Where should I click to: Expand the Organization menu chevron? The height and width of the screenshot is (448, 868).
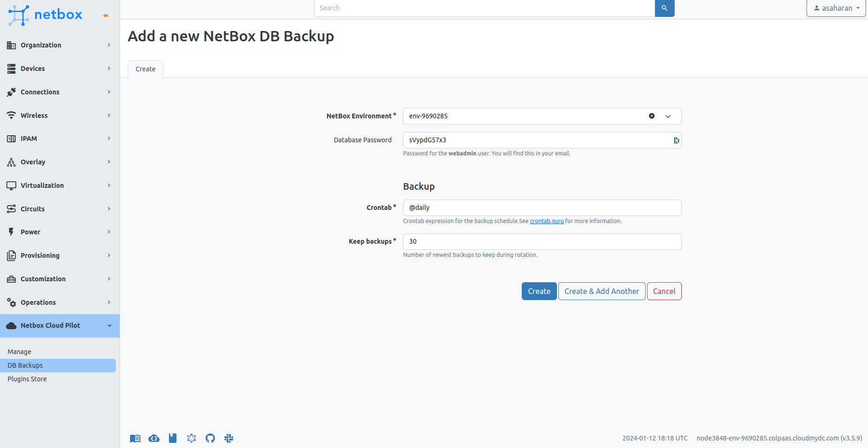[x=109, y=45]
